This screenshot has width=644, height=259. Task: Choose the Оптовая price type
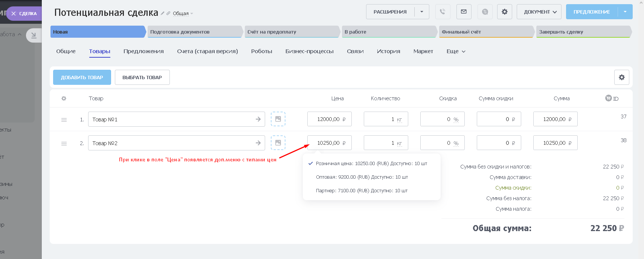click(x=362, y=177)
